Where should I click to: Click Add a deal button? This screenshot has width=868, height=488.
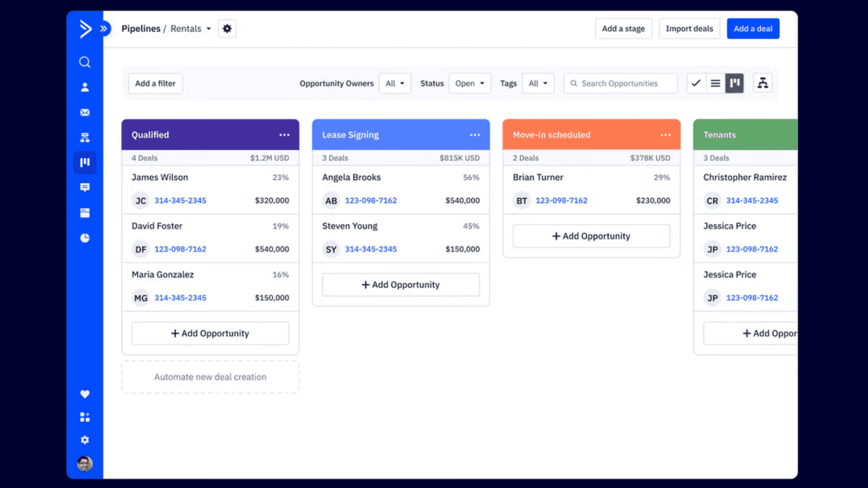[x=753, y=28]
